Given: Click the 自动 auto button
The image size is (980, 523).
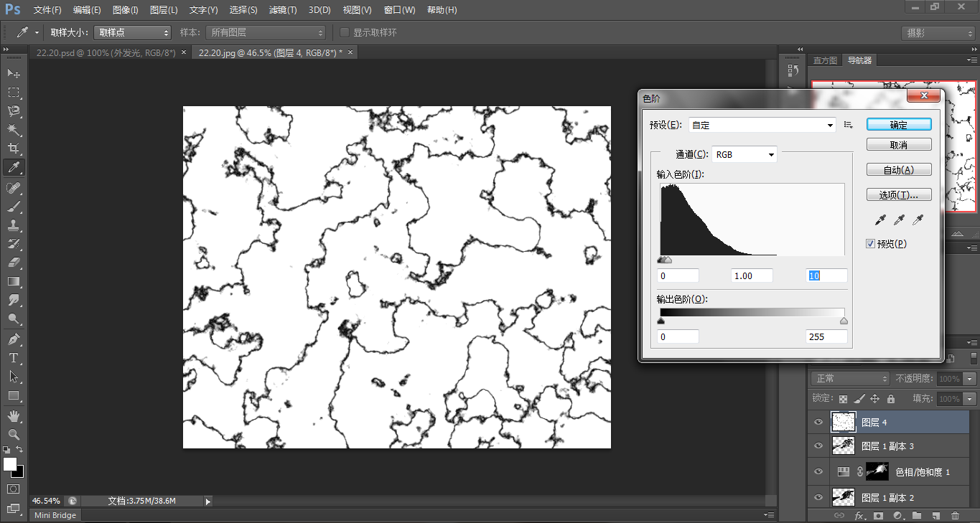Looking at the screenshot, I should coord(899,170).
